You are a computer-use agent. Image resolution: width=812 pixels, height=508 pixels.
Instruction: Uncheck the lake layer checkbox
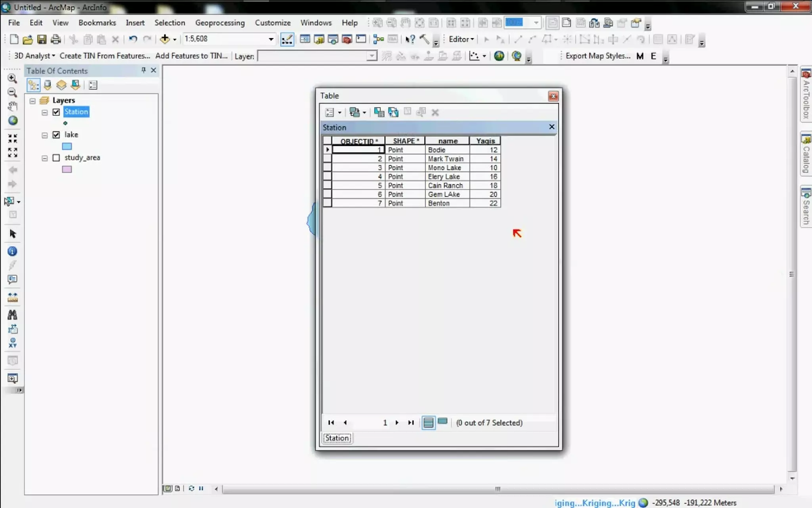coord(56,135)
